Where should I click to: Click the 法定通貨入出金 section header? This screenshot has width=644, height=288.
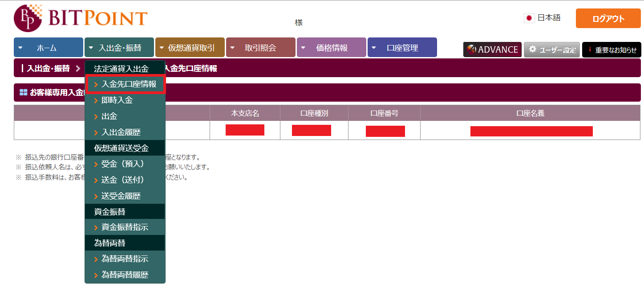(x=125, y=69)
